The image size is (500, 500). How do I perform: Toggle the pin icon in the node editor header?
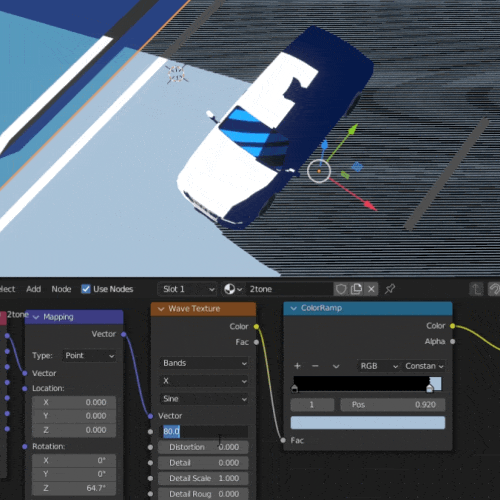[x=390, y=289]
